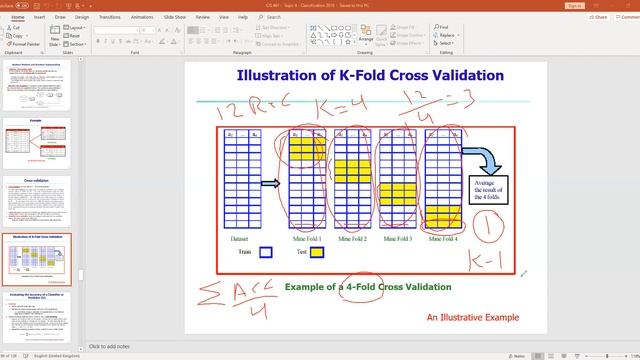Click the 'Click to add notes' area

[109, 346]
